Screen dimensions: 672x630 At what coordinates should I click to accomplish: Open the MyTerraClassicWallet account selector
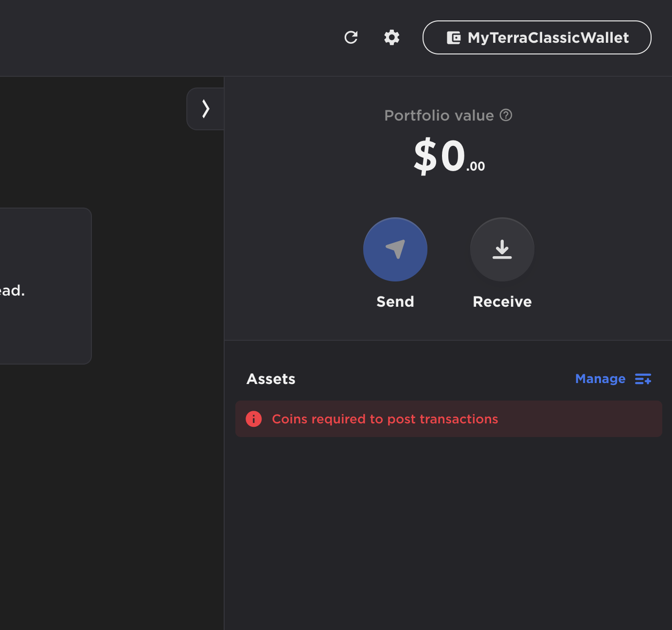pos(536,37)
